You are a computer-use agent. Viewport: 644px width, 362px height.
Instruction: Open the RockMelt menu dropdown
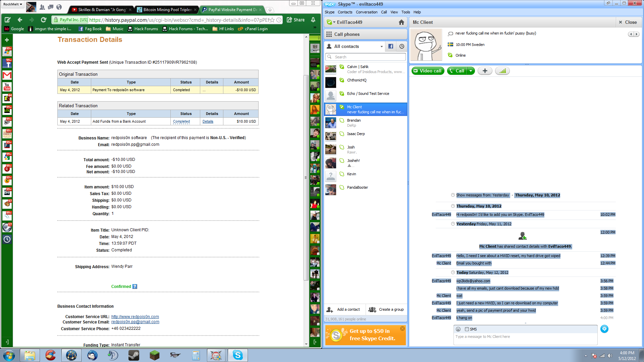coord(13,4)
